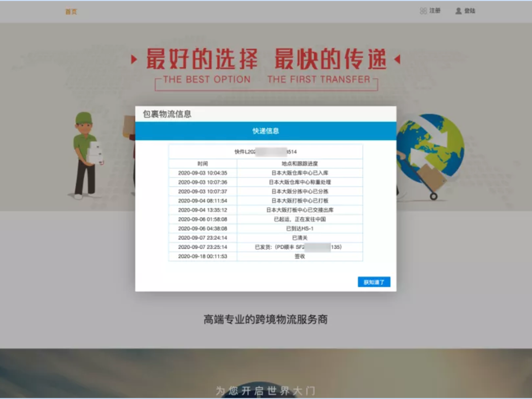Click the 日本大阪仓库中心已入库 status cell

[x=300, y=173]
